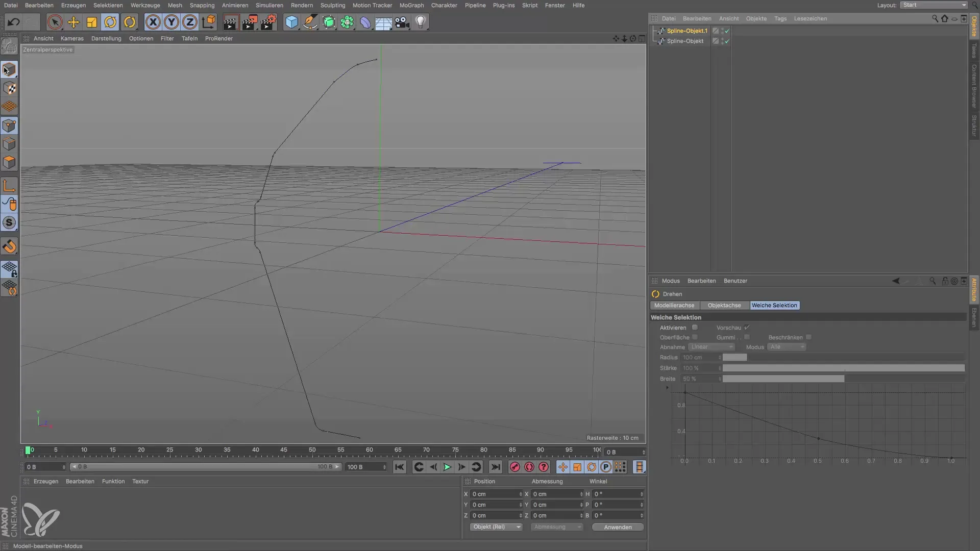
Task: Open the Sculpting menu
Action: pyautogui.click(x=333, y=5)
